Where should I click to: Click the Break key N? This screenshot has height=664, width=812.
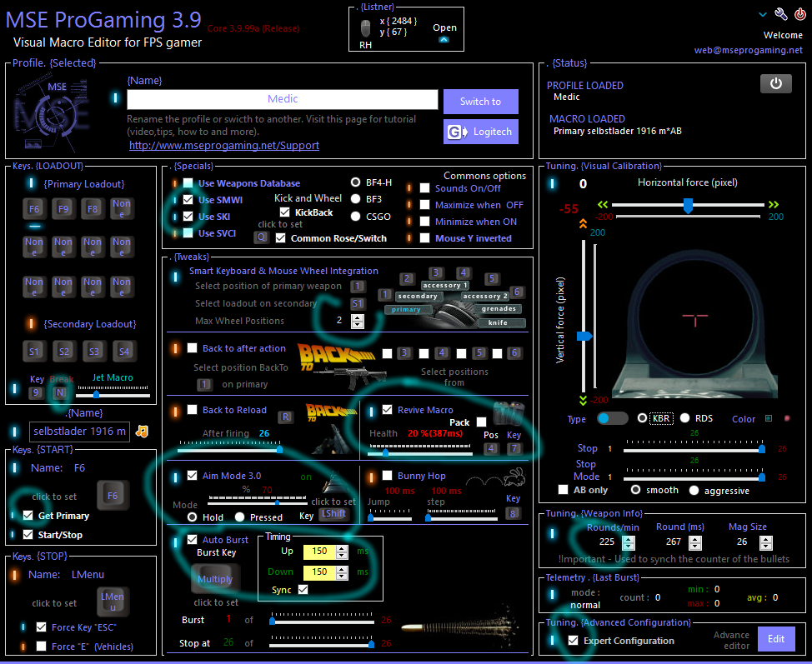(x=60, y=392)
